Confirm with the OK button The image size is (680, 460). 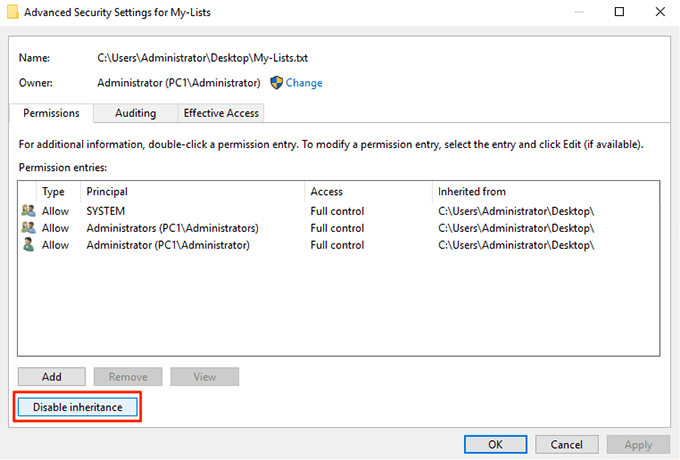click(495, 444)
